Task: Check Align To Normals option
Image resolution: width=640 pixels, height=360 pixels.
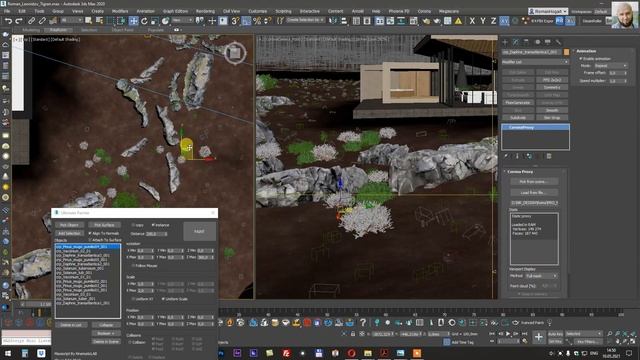Action: click(x=90, y=233)
